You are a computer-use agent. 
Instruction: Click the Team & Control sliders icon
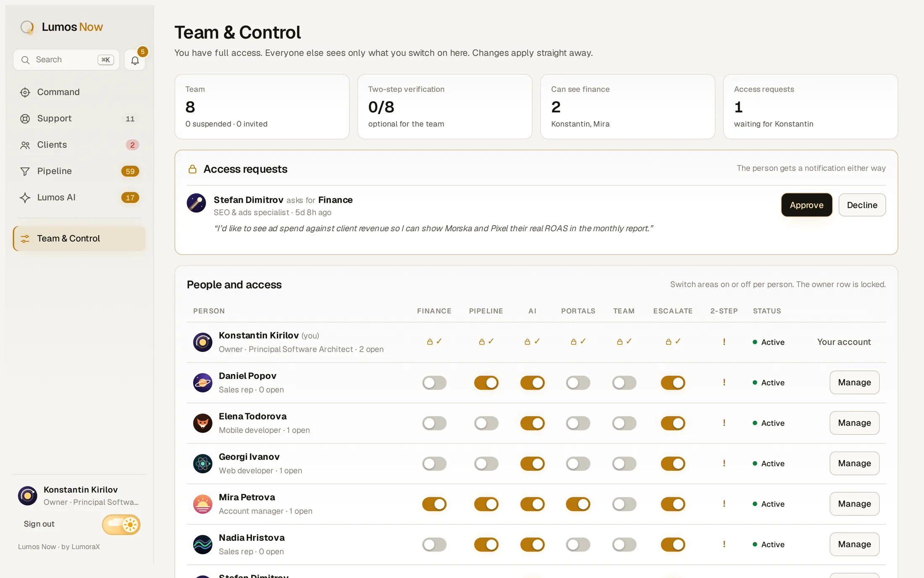coord(25,239)
